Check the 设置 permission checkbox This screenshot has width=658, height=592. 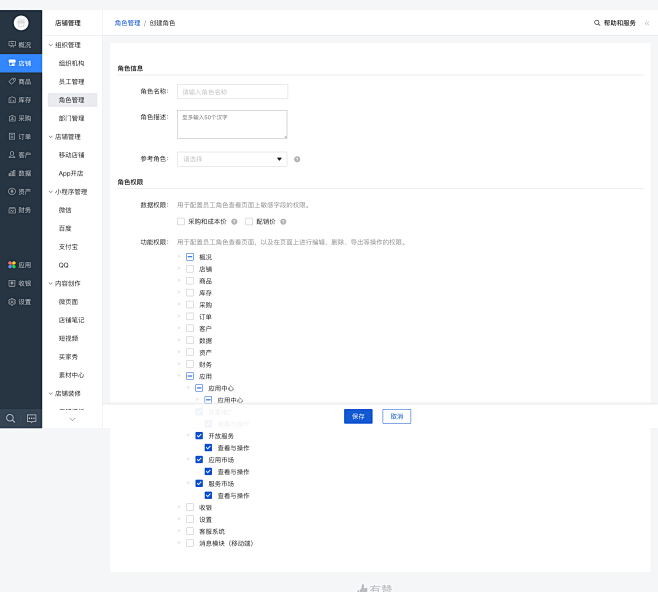click(190, 519)
